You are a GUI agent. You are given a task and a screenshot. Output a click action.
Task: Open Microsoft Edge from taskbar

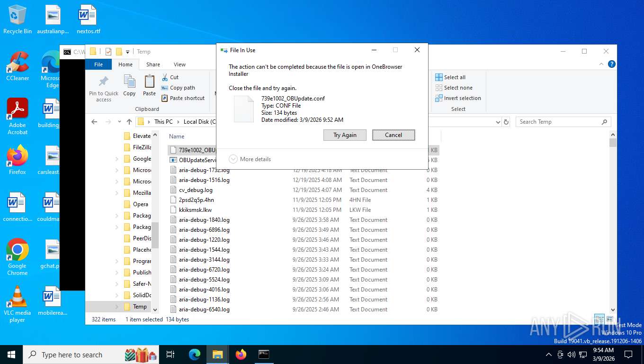pos(195,355)
